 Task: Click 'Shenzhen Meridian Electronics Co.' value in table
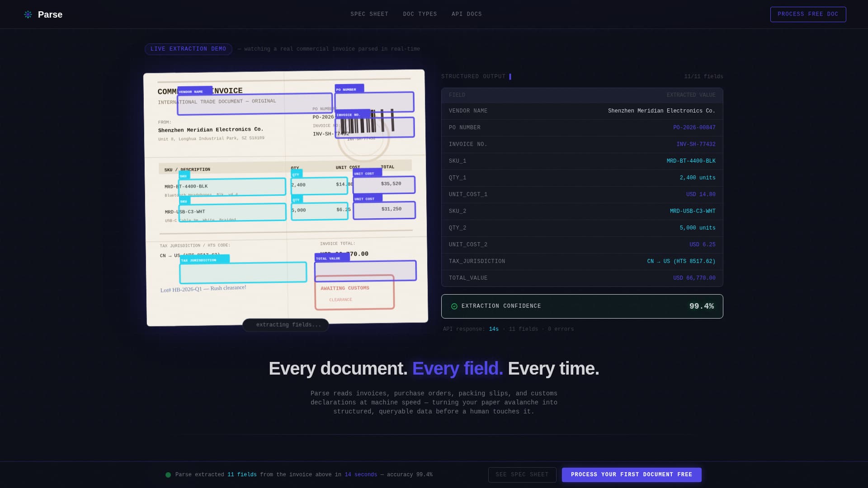[x=661, y=111]
